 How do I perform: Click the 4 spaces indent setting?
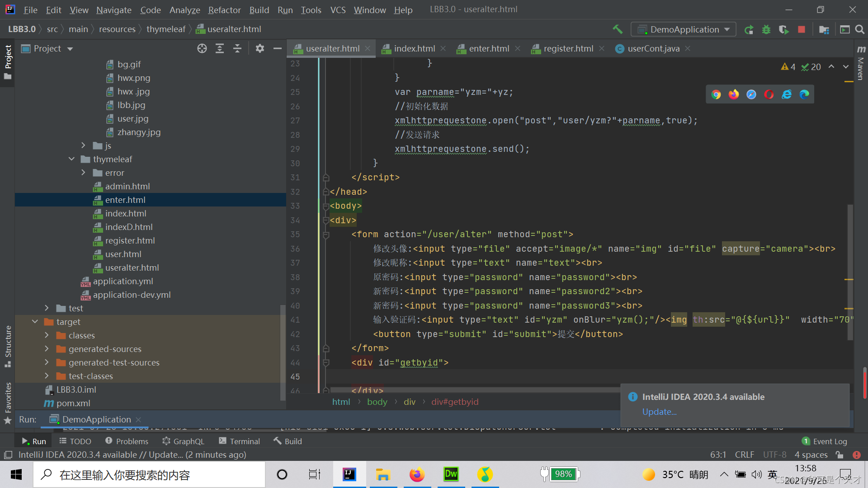click(x=811, y=455)
